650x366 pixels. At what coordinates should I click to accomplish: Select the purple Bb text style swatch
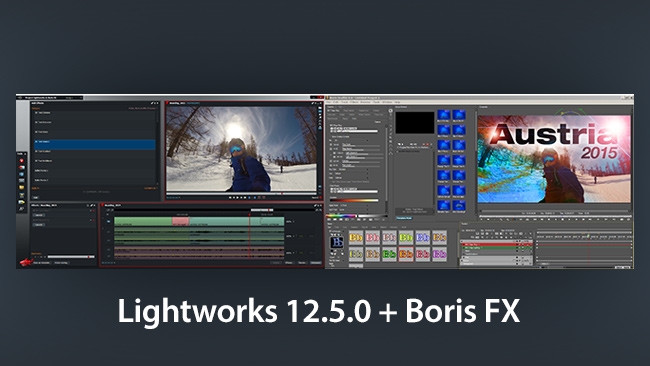[x=439, y=254]
